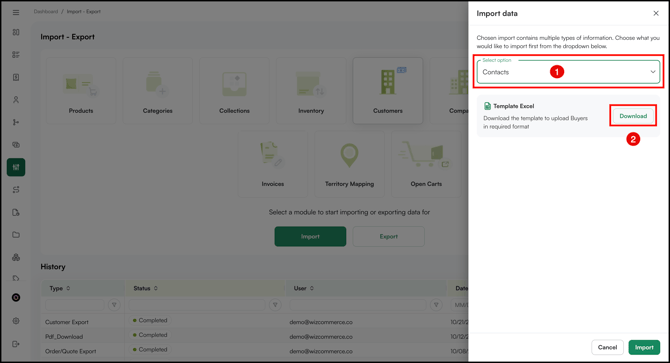
Task: Click the Import - Export breadcrumb
Action: pyautogui.click(x=84, y=12)
